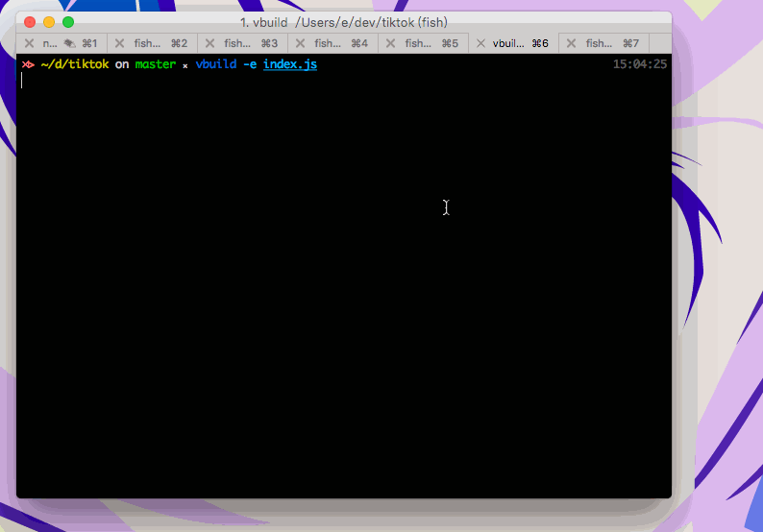The width and height of the screenshot is (763, 532).
Task: Switch to the fish tab ⌘5
Action: (x=424, y=43)
